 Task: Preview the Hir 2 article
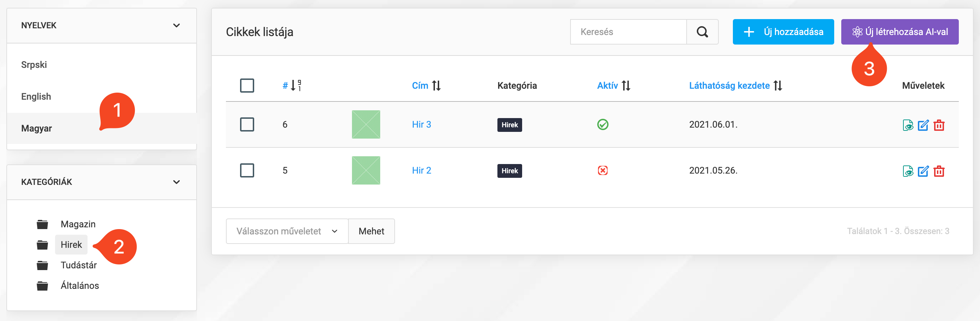908,171
